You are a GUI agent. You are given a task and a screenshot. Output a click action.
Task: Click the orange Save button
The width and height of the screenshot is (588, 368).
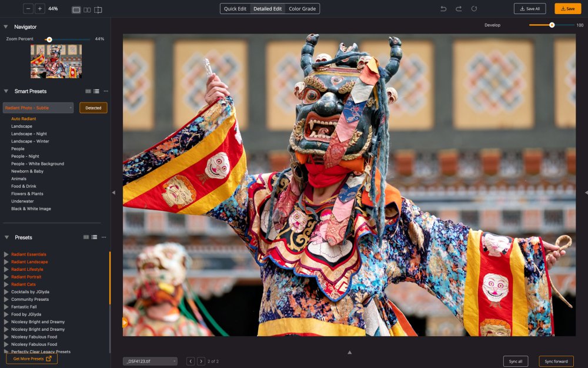(568, 9)
